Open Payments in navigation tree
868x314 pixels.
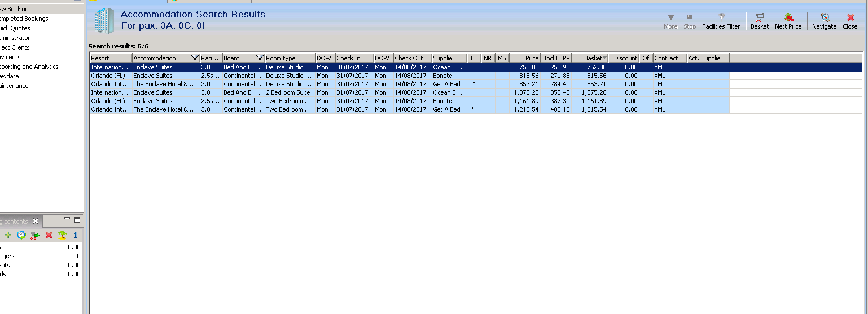(10, 57)
